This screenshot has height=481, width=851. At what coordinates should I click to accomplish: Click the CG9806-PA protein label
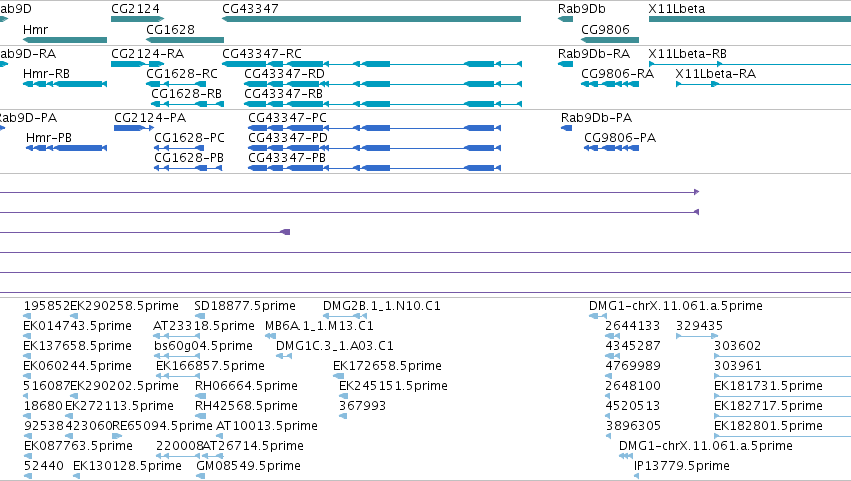(x=620, y=137)
